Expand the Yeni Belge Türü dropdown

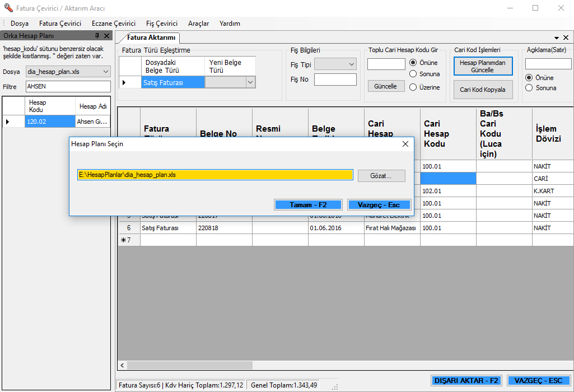[250, 82]
